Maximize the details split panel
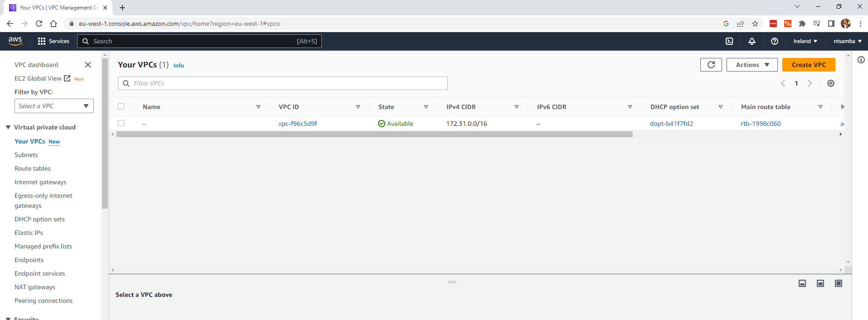Screen dimensions: 868x320 839,283
